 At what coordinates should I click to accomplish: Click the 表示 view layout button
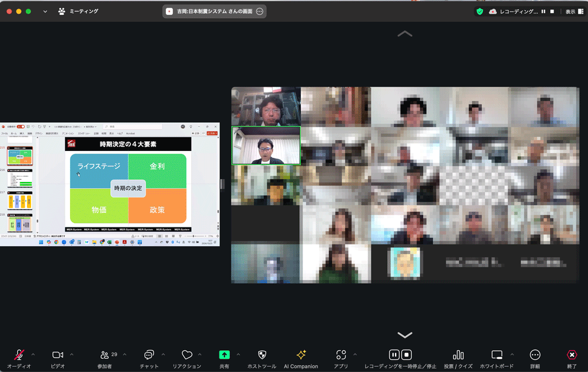(x=574, y=11)
